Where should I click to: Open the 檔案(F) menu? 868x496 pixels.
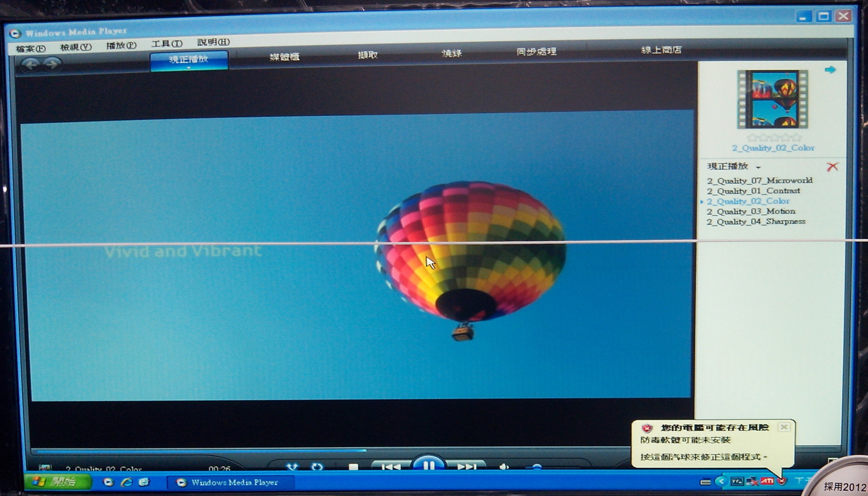pos(30,48)
